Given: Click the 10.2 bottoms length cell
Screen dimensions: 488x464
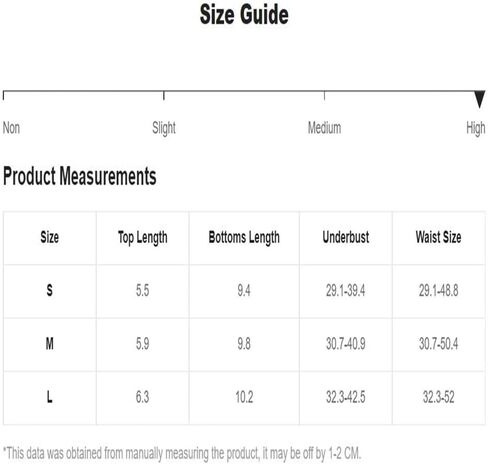Looking at the screenshot, I should 244,397.
